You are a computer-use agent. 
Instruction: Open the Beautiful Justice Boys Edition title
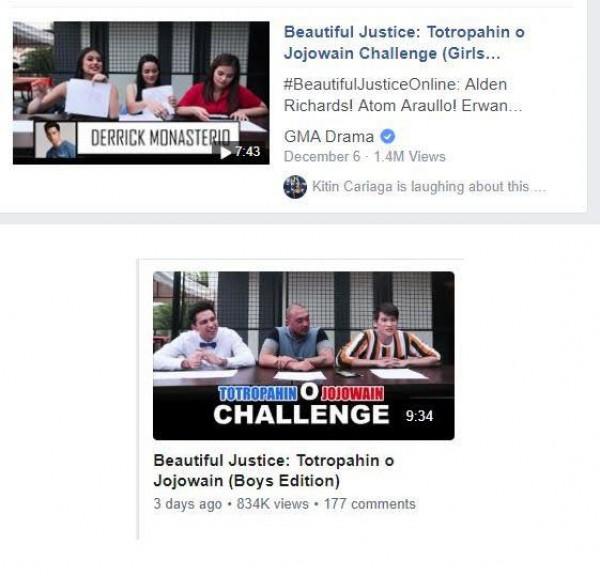point(274,470)
